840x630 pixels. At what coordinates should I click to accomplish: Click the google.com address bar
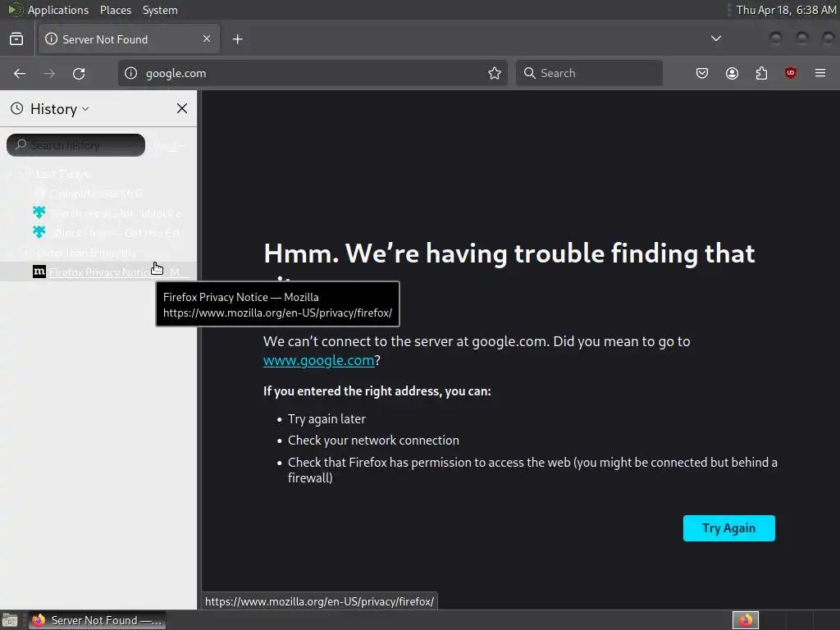point(313,73)
